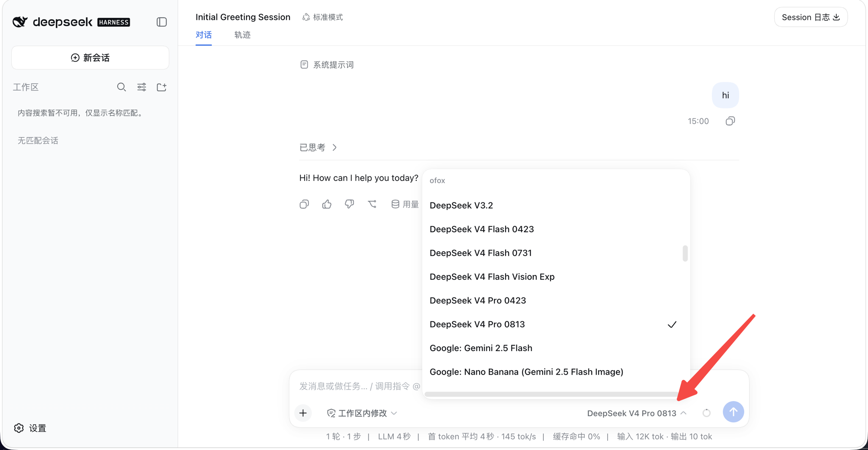Send the message with arrow button
The height and width of the screenshot is (450, 868).
(733, 412)
